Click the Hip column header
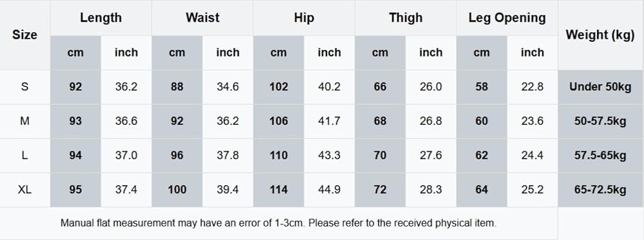This screenshot has height=240, width=644. [x=304, y=17]
